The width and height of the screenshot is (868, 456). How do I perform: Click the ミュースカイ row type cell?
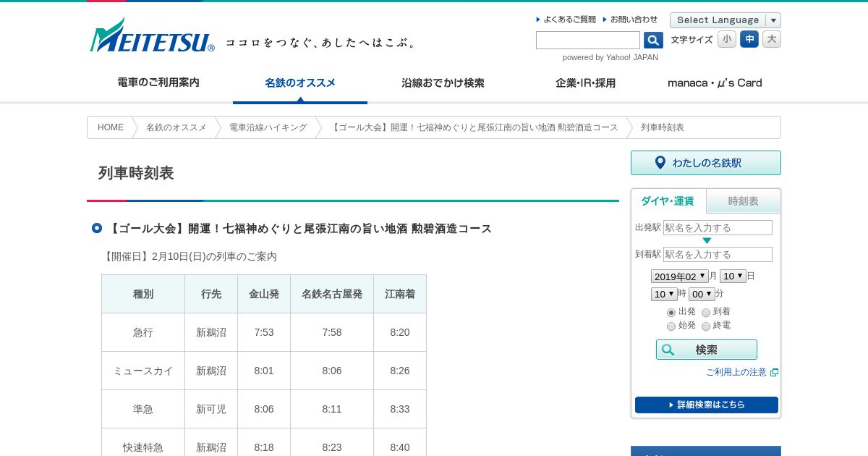tap(143, 371)
